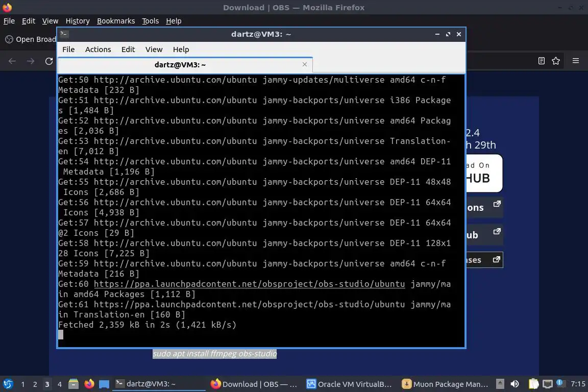Open the terminal Edit menu
The height and width of the screenshot is (392, 588).
point(128,50)
